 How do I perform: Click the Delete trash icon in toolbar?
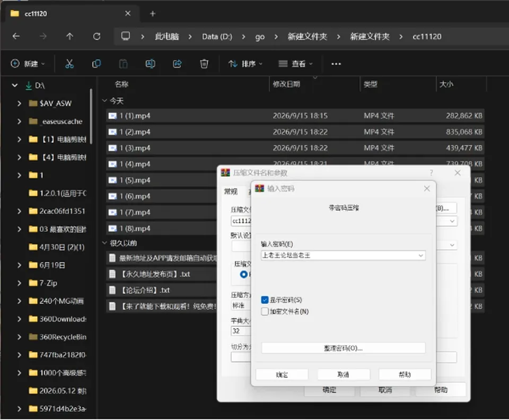[204, 64]
